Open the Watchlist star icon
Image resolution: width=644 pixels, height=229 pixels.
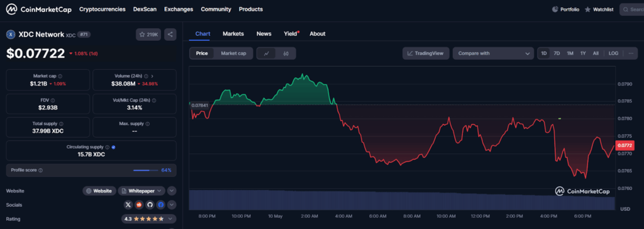588,9
